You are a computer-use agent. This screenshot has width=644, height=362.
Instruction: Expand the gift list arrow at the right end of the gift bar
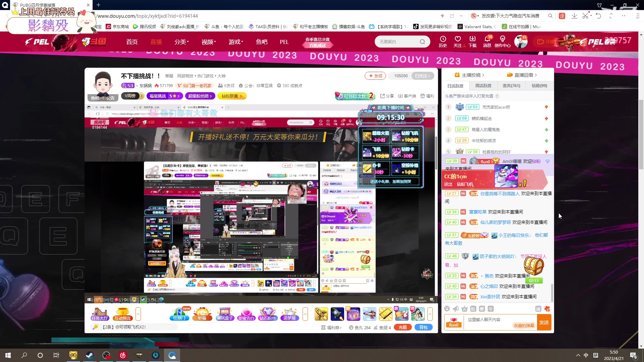[x=430, y=314]
